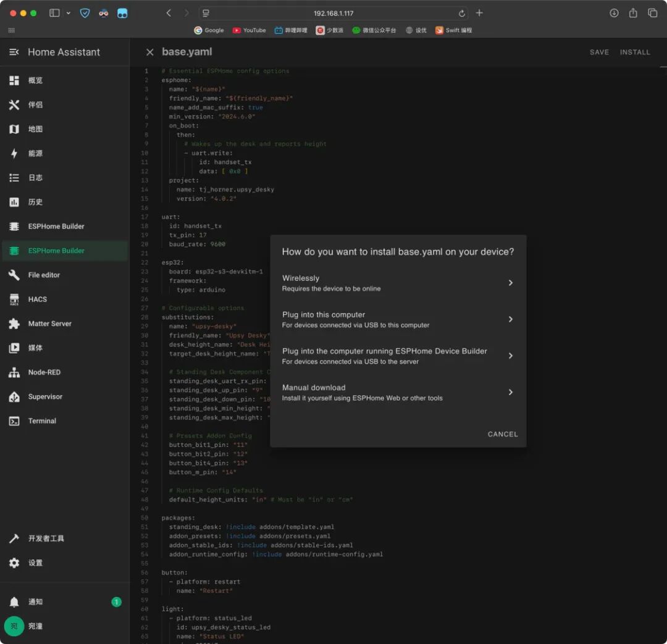The height and width of the screenshot is (644, 667).
Task: Open notifications bell icon
Action: click(14, 602)
